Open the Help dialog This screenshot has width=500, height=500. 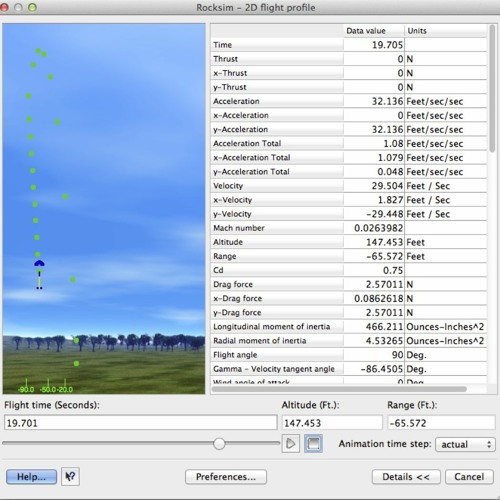[x=31, y=477]
